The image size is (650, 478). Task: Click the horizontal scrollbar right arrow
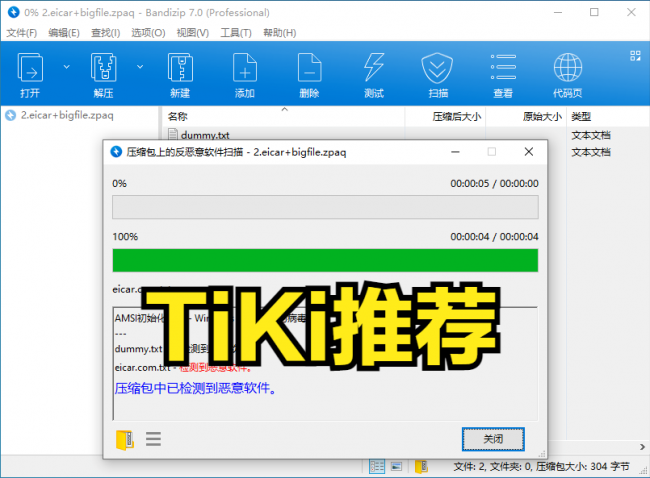pyautogui.click(x=642, y=446)
